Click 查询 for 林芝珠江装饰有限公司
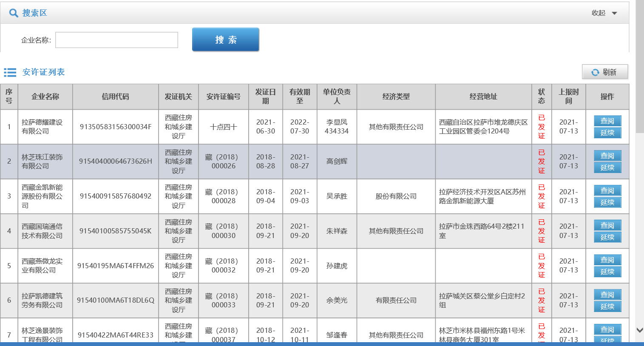The height and width of the screenshot is (346, 644). [607, 156]
